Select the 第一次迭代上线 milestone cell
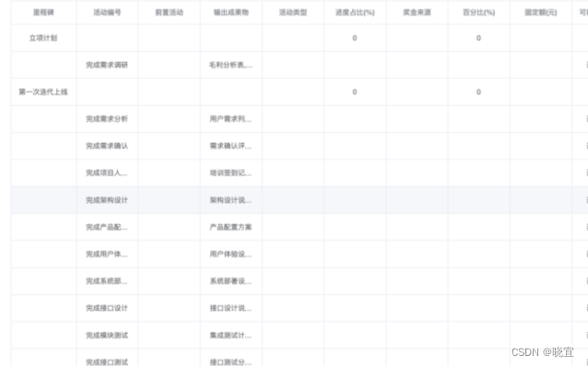Screen dimensions: 588x366 (43, 92)
